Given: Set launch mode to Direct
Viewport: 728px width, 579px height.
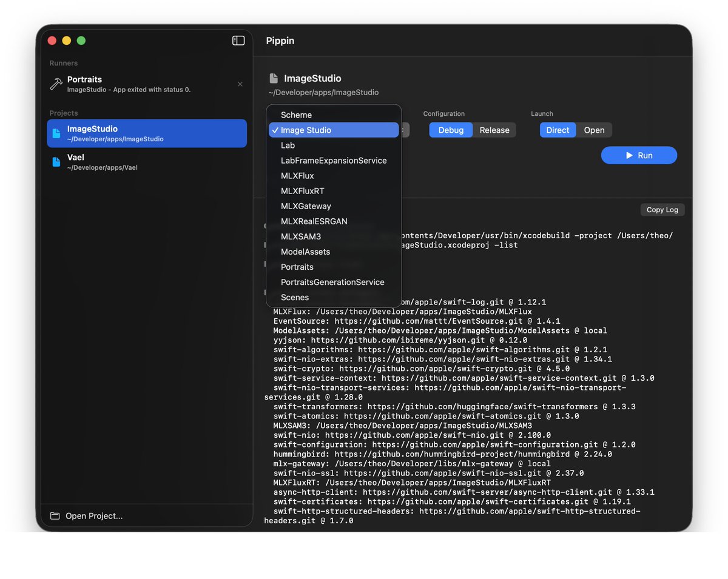Looking at the screenshot, I should click(x=558, y=130).
